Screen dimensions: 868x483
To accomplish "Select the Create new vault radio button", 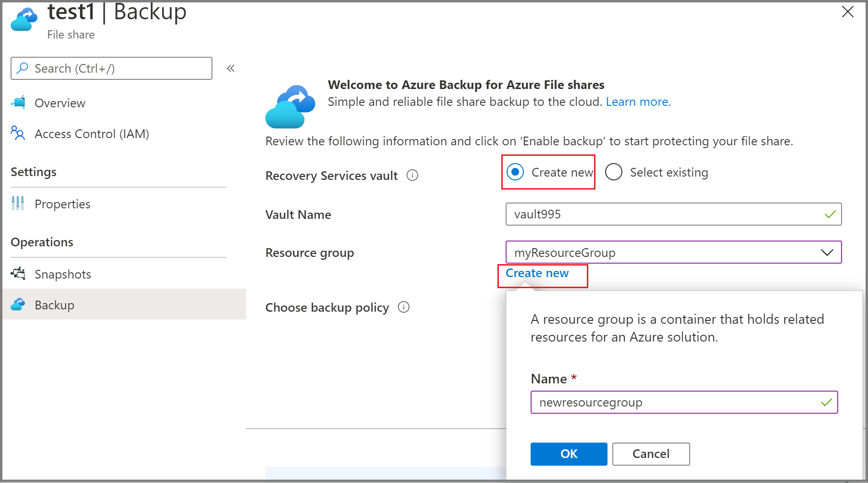I will coord(515,172).
